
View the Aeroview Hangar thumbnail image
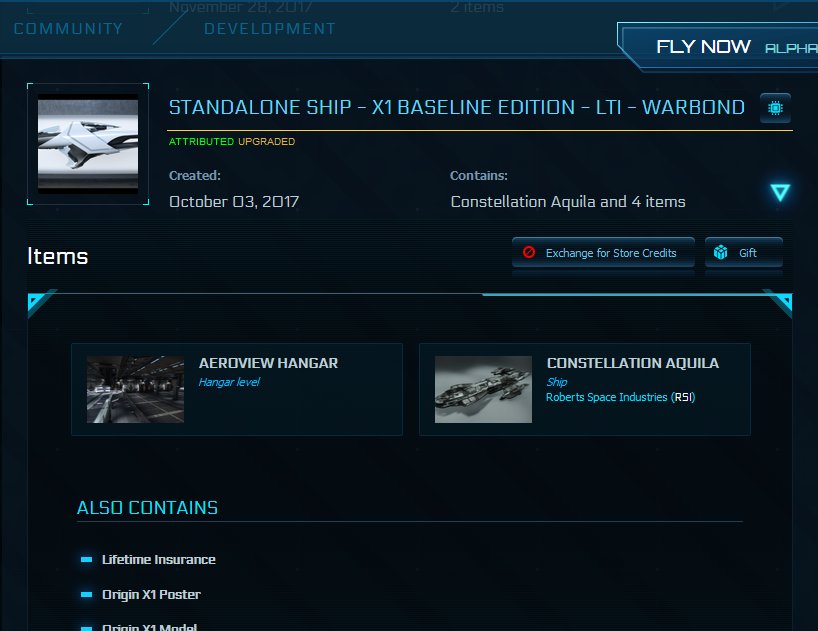coord(135,389)
